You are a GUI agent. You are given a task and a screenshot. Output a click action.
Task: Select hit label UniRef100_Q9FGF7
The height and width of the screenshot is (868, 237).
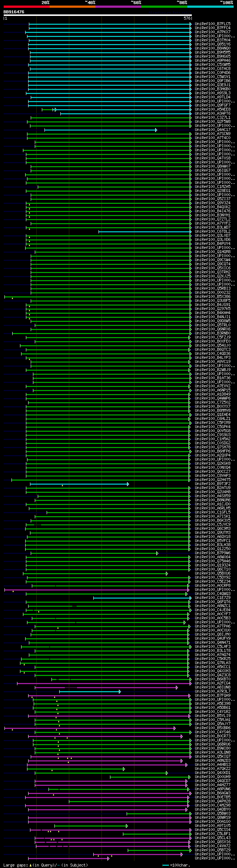pyautogui.click(x=213, y=105)
